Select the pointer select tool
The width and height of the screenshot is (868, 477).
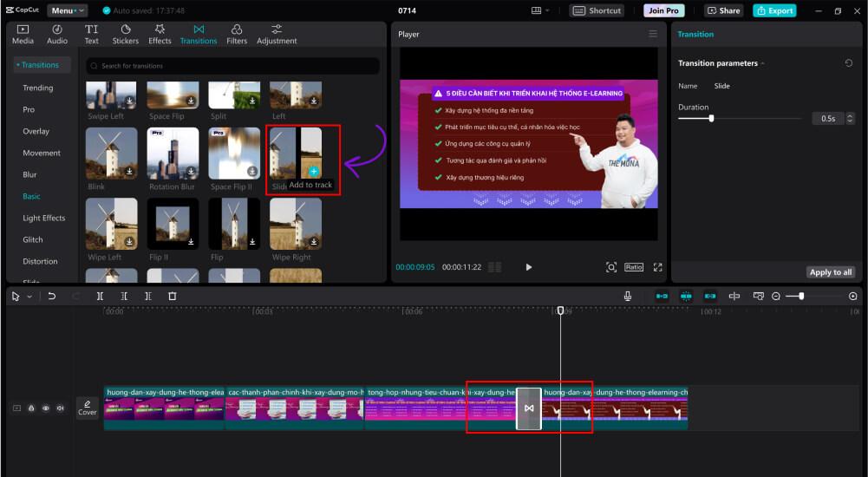tap(16, 297)
